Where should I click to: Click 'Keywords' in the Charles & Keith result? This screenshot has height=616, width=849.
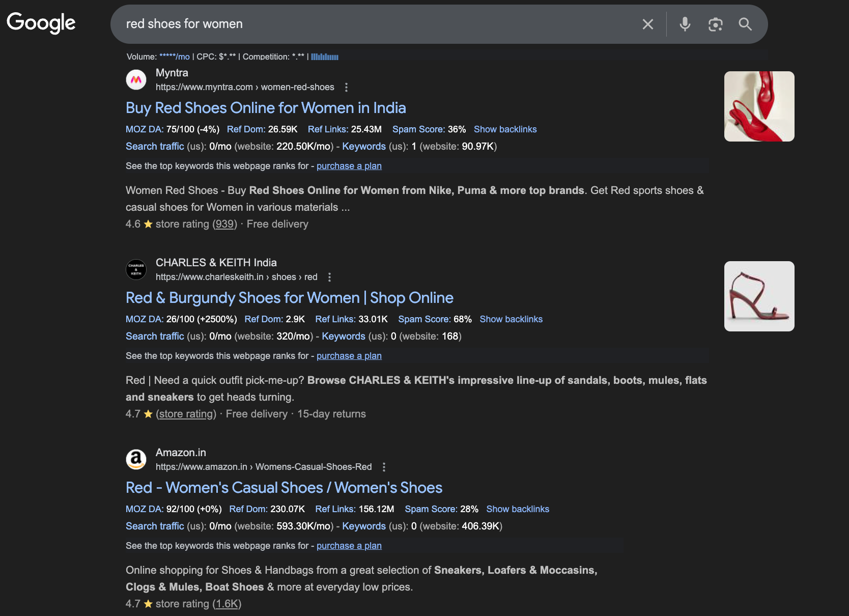[344, 337]
